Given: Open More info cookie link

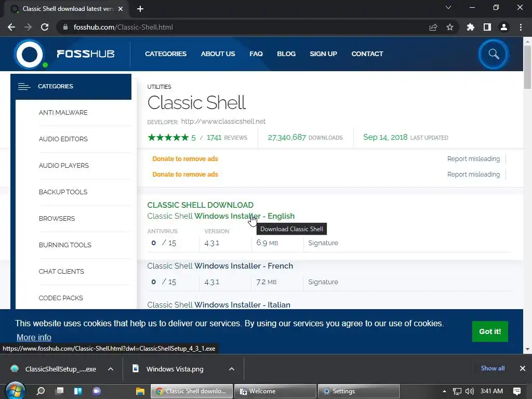Looking at the screenshot, I should 34,337.
